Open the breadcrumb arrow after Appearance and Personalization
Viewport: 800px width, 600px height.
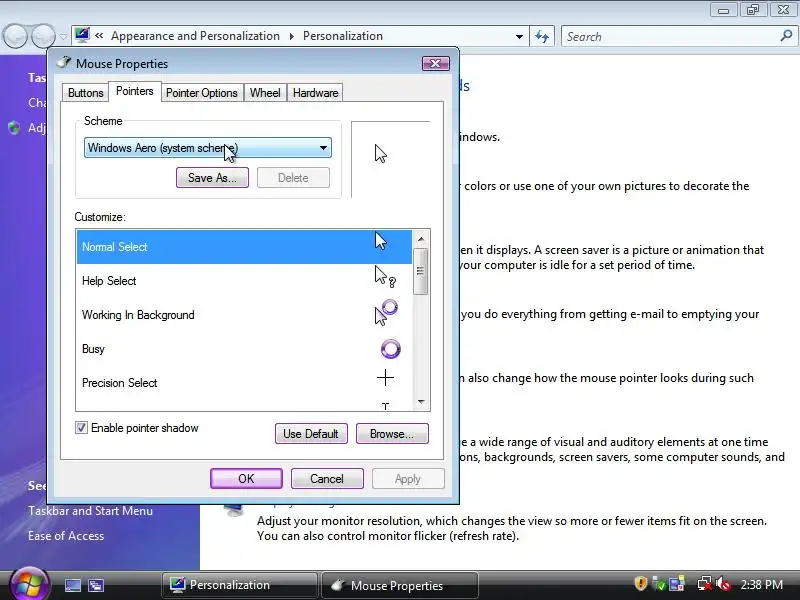tap(291, 36)
